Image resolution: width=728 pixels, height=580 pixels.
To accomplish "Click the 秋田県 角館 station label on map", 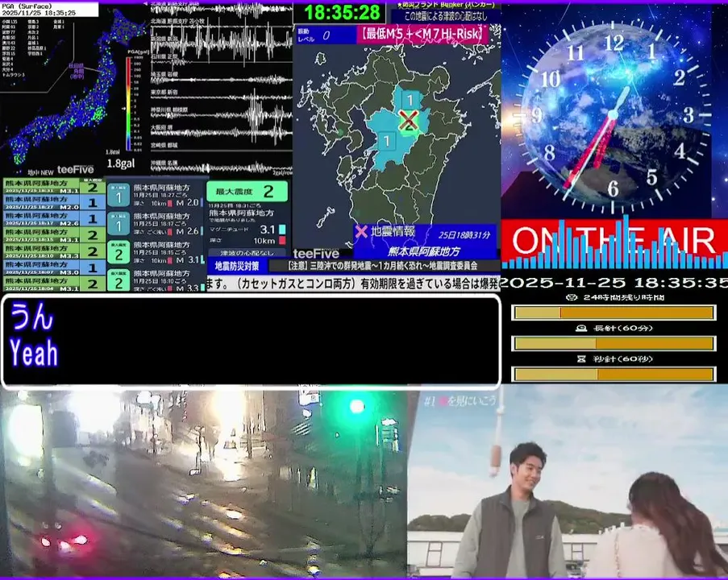I will [76, 71].
